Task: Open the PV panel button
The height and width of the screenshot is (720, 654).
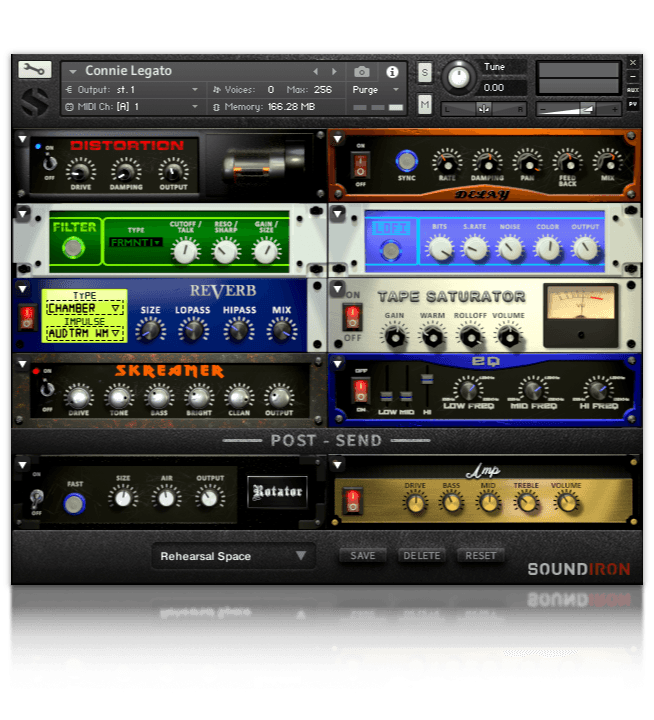Action: click(633, 104)
